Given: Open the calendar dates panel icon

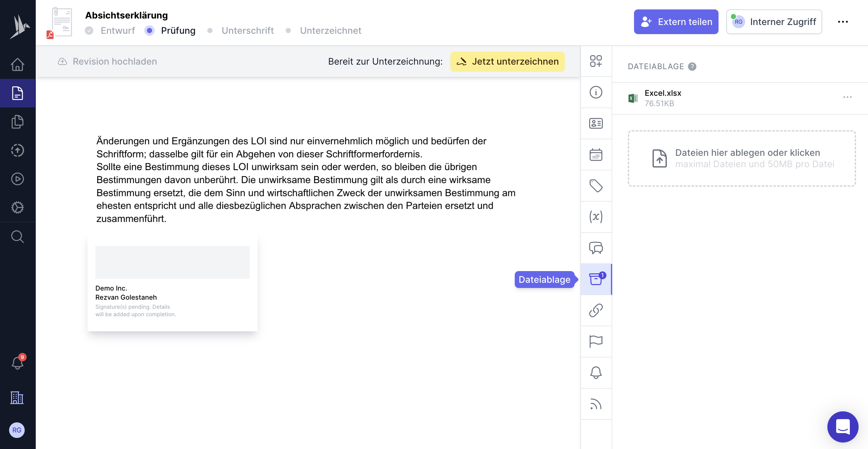Looking at the screenshot, I should click(x=596, y=155).
